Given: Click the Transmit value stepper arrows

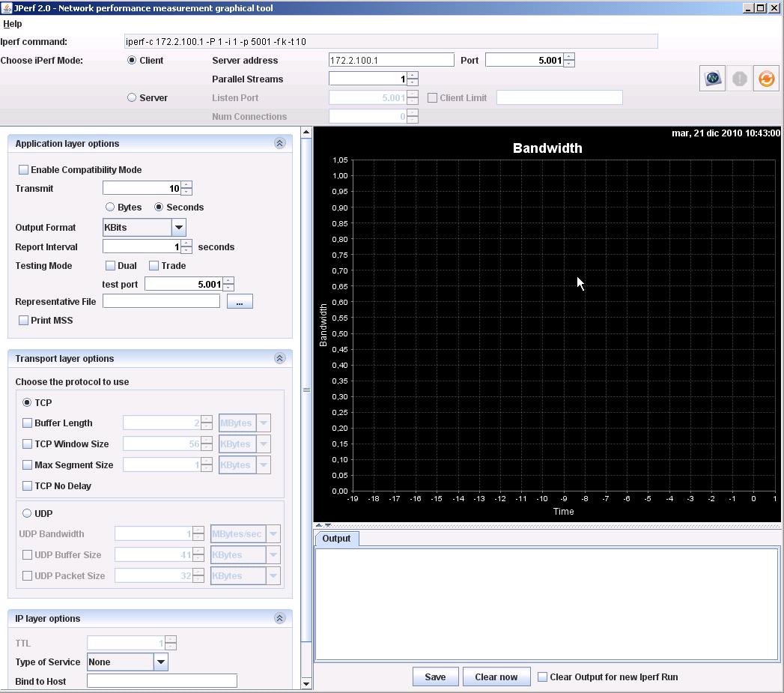Looking at the screenshot, I should [186, 188].
